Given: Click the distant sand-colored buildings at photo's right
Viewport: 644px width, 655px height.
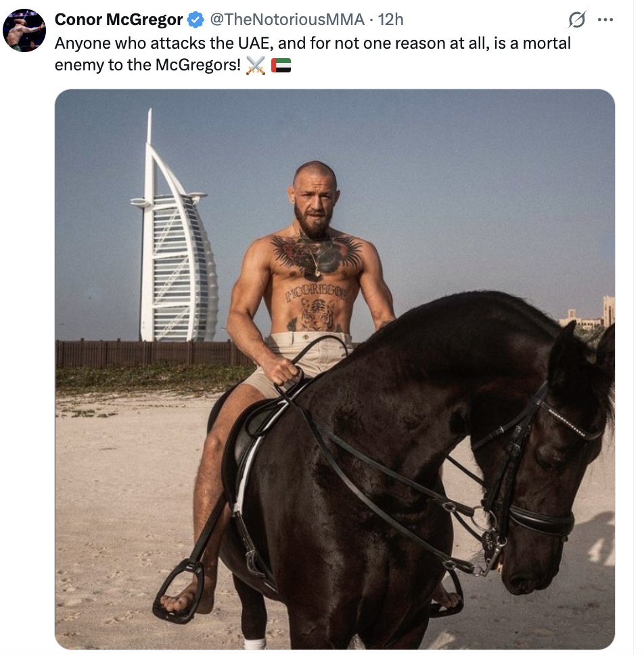Looking at the screenshot, I should (586, 313).
